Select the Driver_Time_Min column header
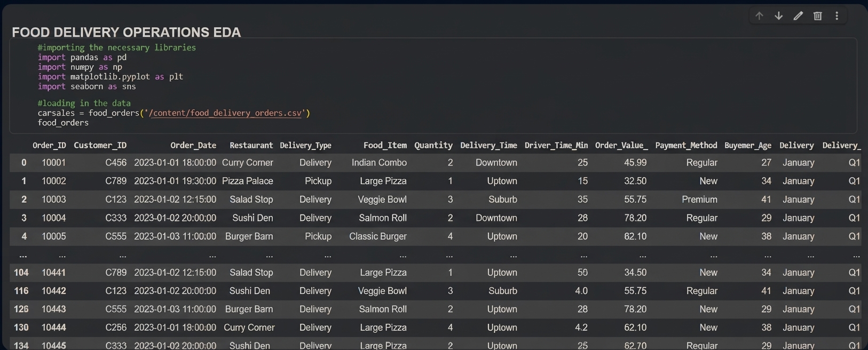This screenshot has height=350, width=868. pyautogui.click(x=556, y=145)
